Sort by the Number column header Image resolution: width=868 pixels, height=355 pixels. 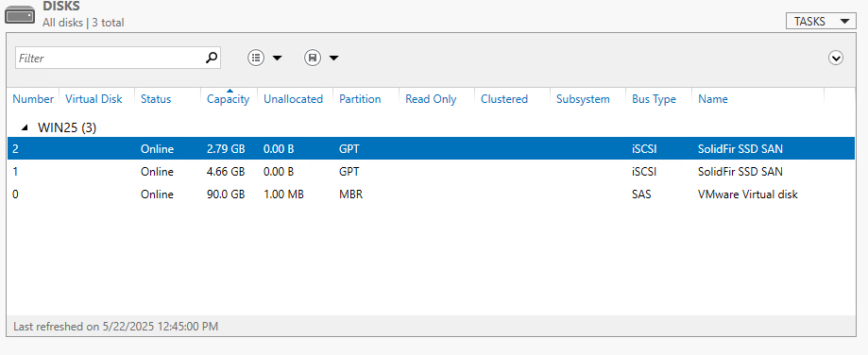tap(33, 99)
